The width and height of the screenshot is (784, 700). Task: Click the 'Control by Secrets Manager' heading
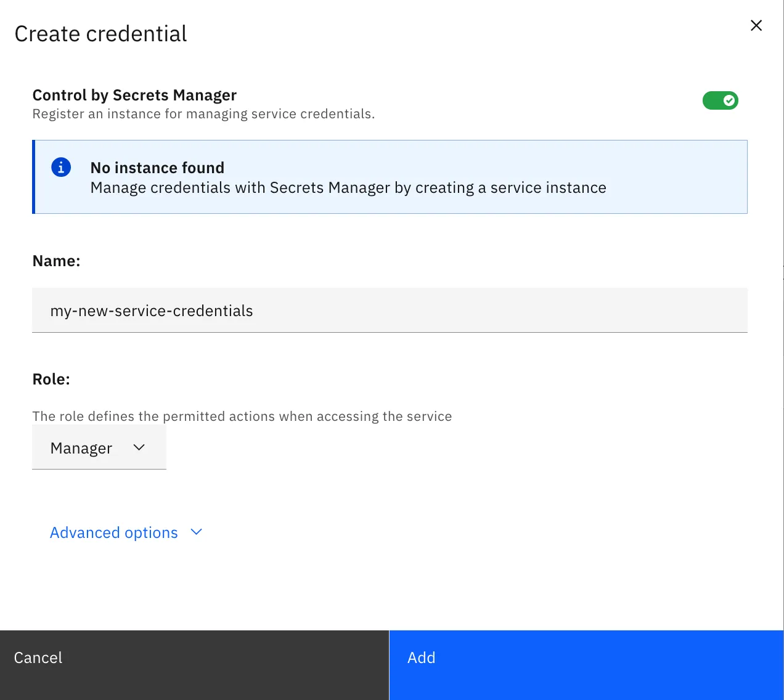click(134, 96)
